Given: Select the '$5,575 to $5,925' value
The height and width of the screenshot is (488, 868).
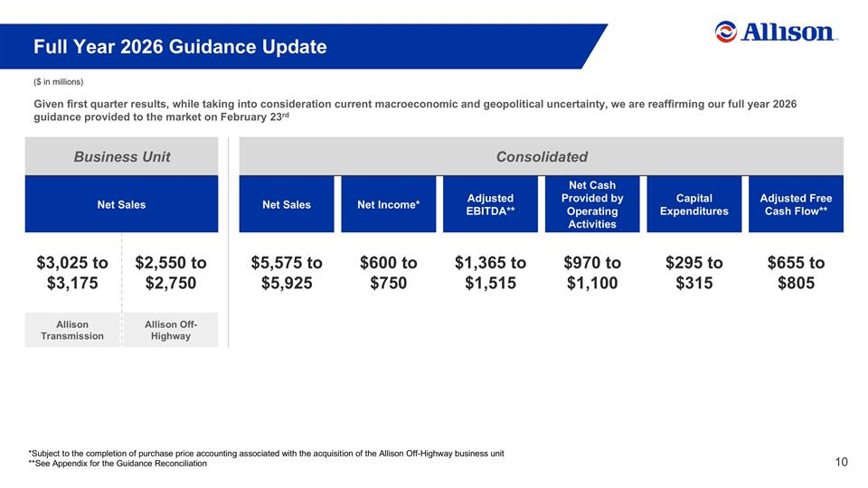Looking at the screenshot, I should 287,273.
